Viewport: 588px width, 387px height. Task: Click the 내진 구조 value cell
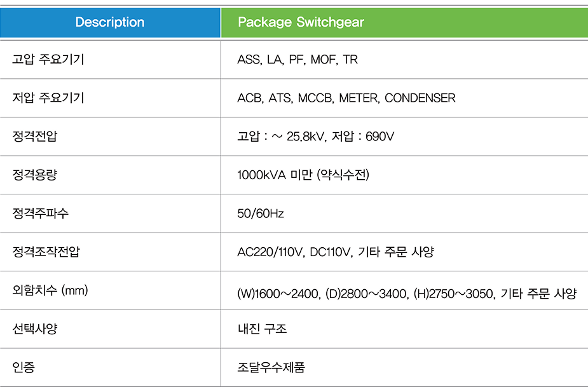click(x=262, y=329)
